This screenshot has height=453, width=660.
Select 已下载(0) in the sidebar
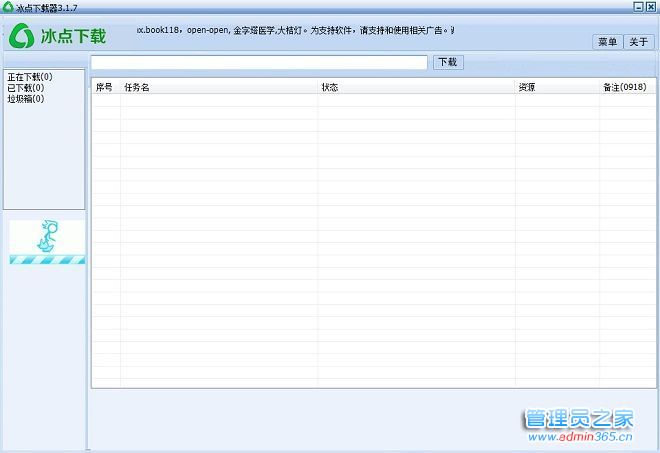pos(25,88)
